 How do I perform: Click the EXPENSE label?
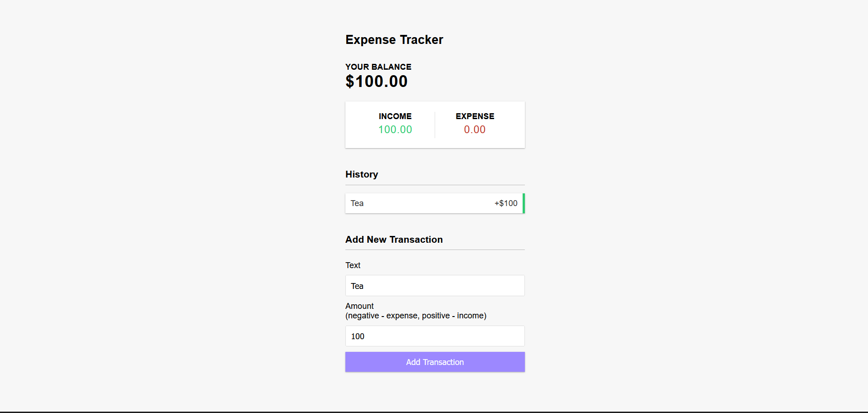click(x=475, y=116)
